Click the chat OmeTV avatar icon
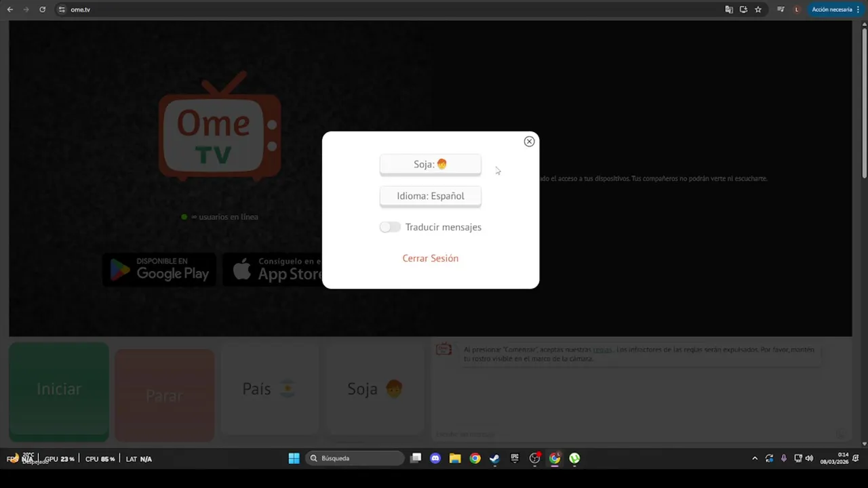868x488 pixels. tap(443, 349)
